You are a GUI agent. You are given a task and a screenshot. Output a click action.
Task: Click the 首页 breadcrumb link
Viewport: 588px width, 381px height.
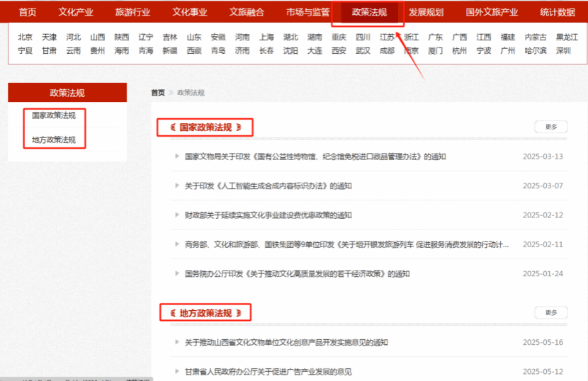point(157,93)
